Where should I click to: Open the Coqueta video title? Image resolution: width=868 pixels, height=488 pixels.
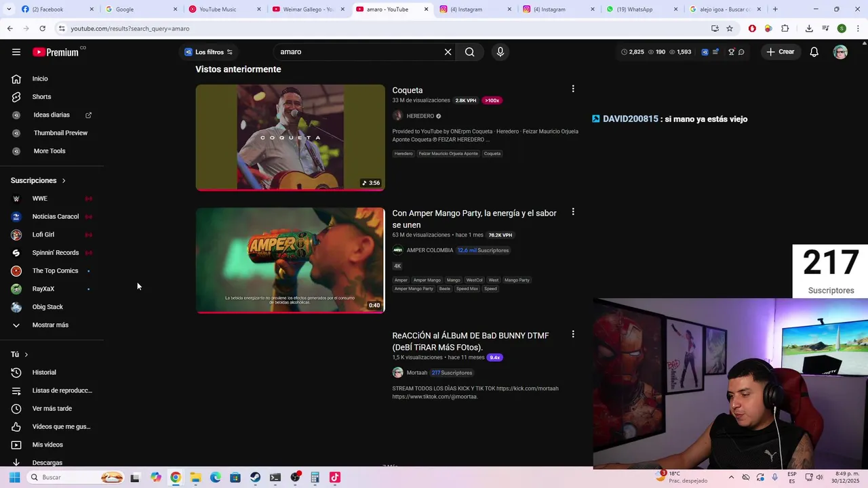point(407,90)
